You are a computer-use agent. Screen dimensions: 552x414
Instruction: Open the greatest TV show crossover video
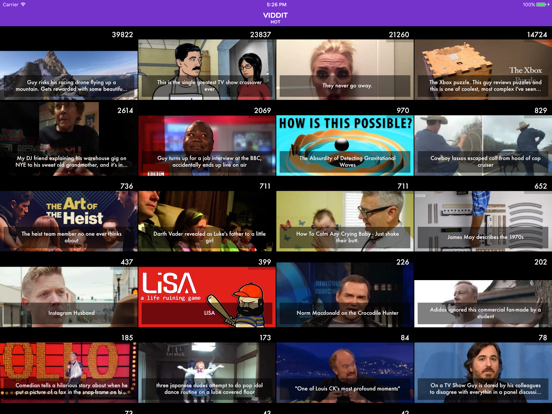click(x=207, y=70)
